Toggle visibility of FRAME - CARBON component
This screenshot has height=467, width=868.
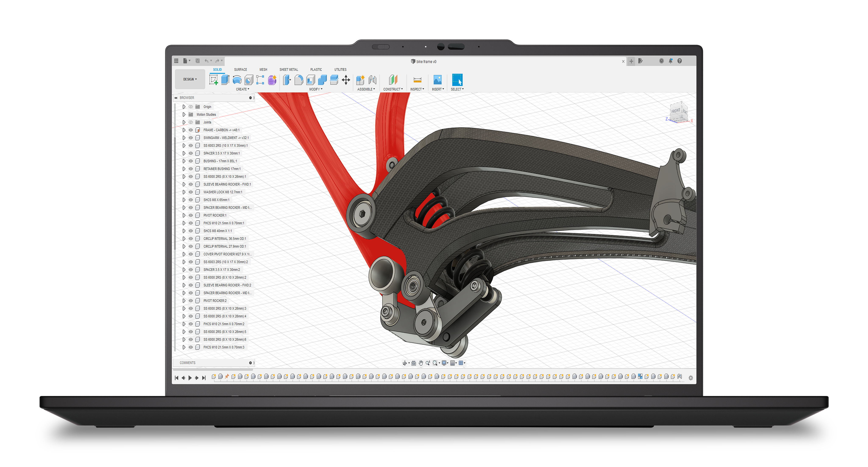coord(191,130)
